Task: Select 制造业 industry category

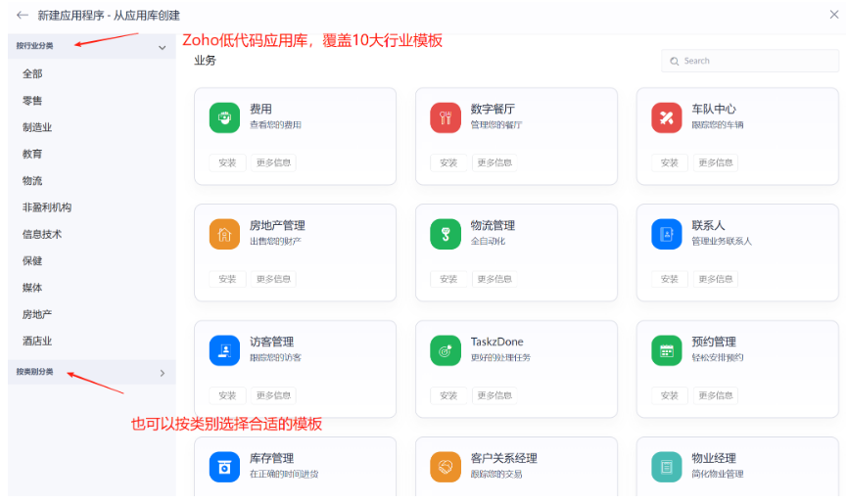Action: [x=37, y=127]
